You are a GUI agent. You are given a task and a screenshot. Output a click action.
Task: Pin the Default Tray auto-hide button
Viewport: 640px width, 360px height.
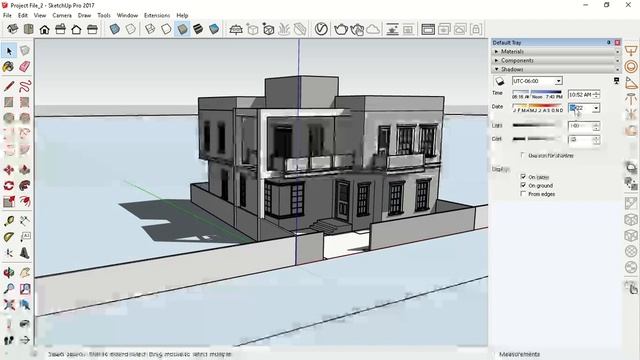(609, 42)
